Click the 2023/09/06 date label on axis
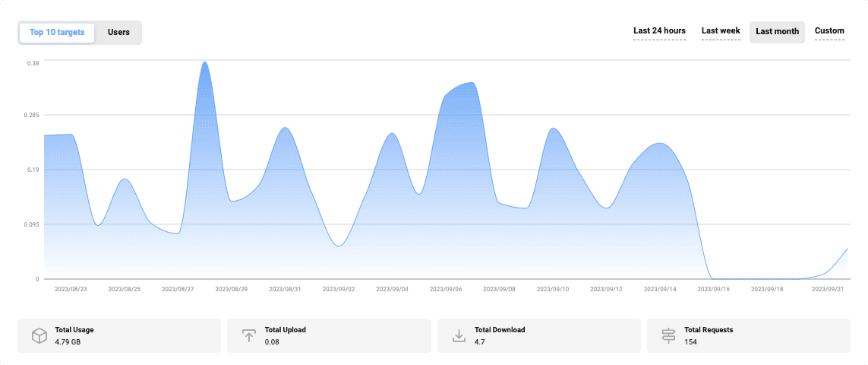This screenshot has width=868, height=365. [x=446, y=290]
